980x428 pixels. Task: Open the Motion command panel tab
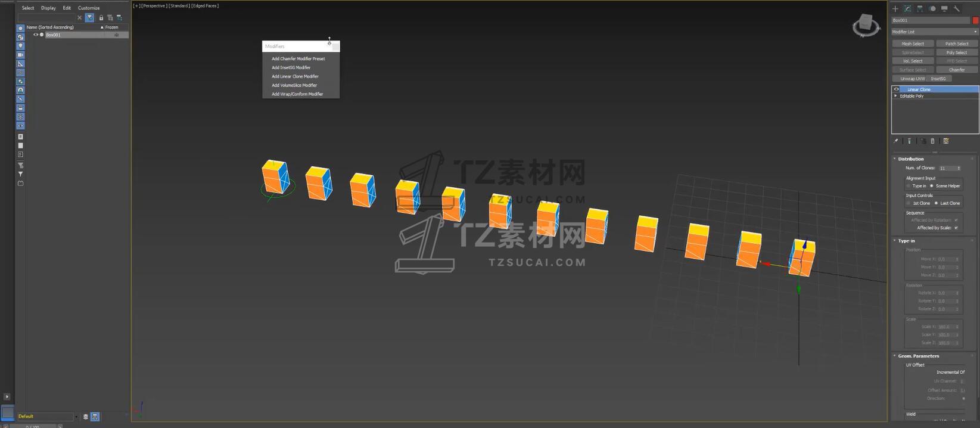[x=932, y=8]
